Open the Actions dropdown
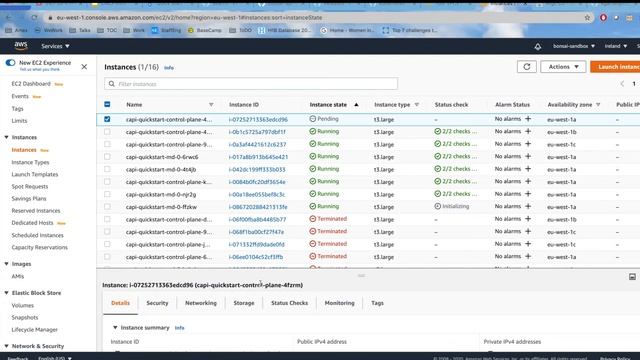This screenshot has width=640, height=360. [x=563, y=67]
